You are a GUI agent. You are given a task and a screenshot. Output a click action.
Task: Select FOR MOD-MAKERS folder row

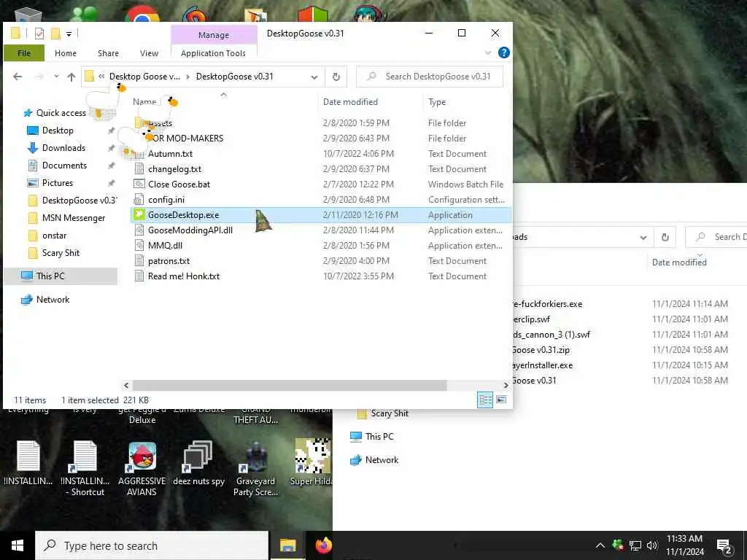320,138
